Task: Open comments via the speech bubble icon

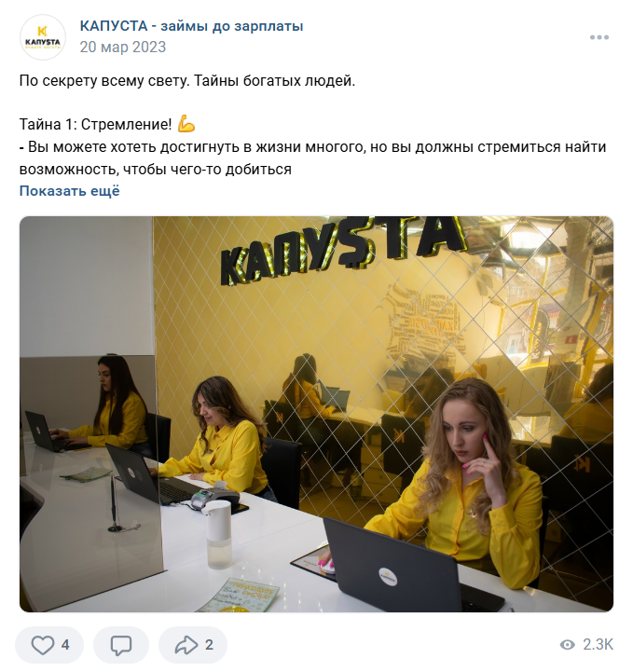Action: (121, 645)
